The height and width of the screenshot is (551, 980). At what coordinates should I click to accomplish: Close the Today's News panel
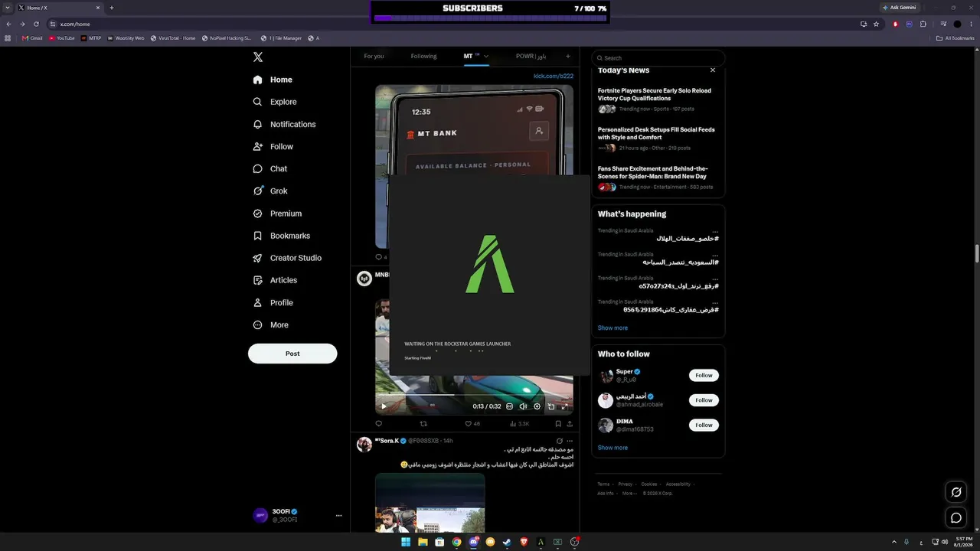pos(713,70)
